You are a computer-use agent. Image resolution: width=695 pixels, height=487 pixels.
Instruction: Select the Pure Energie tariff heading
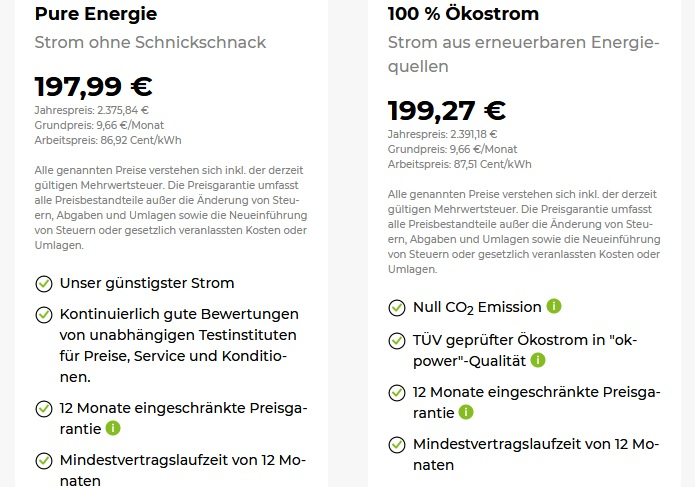[x=96, y=14]
